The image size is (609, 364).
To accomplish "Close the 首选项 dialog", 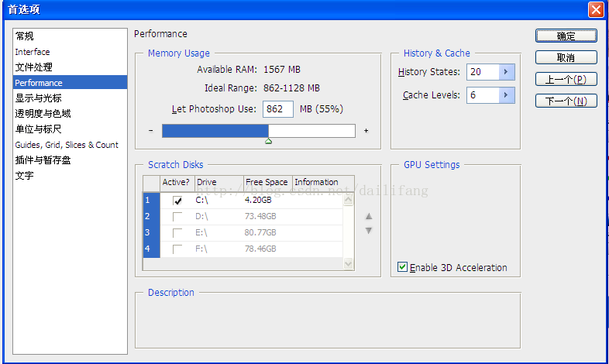I will pos(596,9).
